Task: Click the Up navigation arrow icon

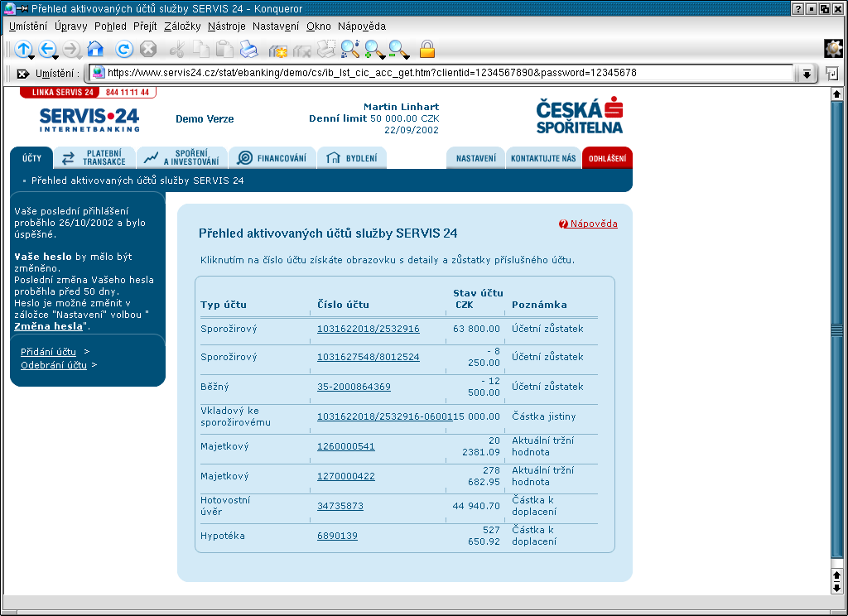Action: pyautogui.click(x=22, y=49)
